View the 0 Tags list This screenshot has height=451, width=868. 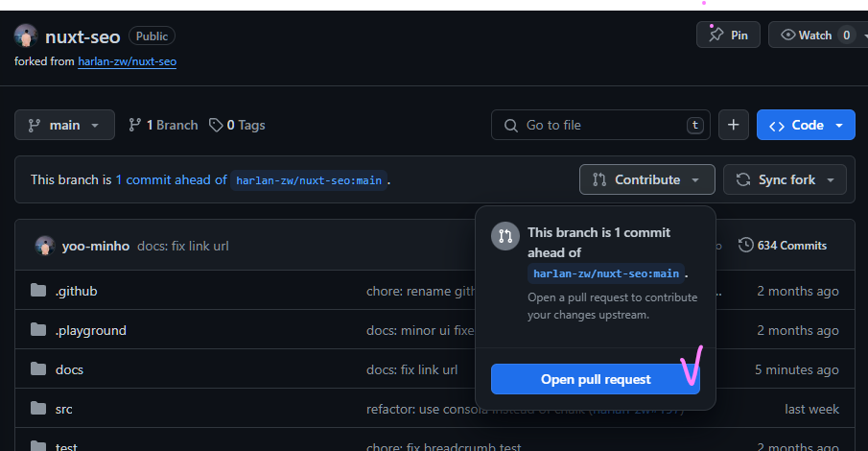237,125
